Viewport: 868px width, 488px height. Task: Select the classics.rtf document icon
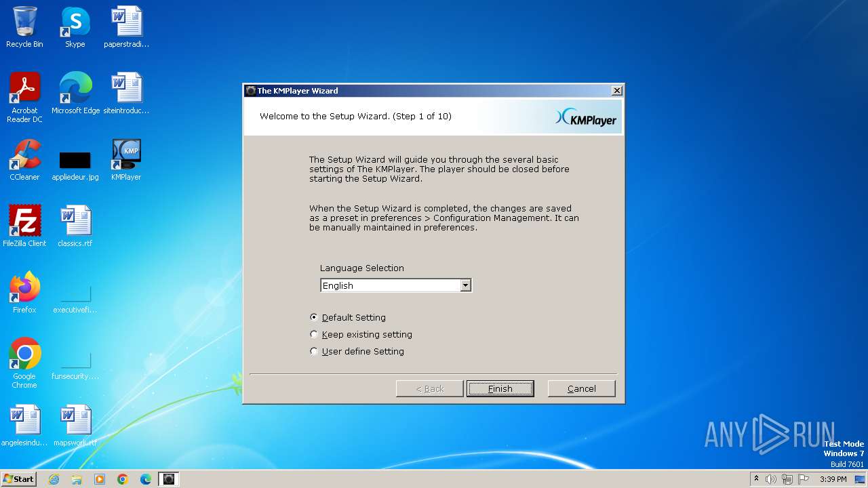tap(75, 226)
